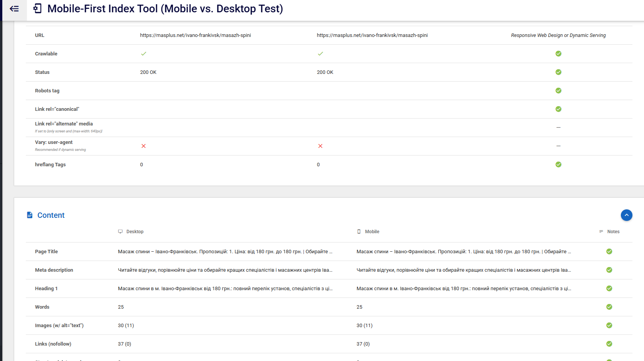Click the Mobile column header in Content
Image resolution: width=644 pixels, height=361 pixels.
[x=372, y=232]
